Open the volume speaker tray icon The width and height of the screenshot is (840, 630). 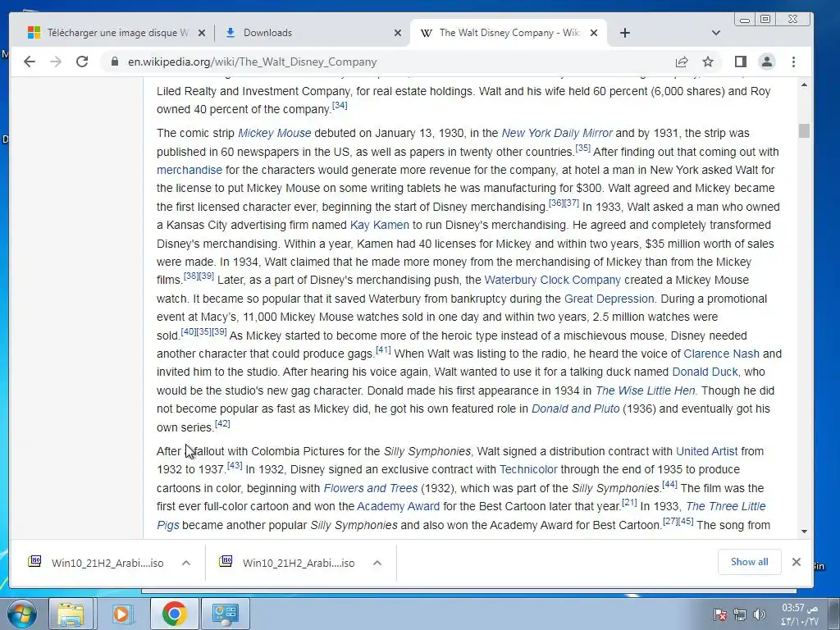click(759, 614)
